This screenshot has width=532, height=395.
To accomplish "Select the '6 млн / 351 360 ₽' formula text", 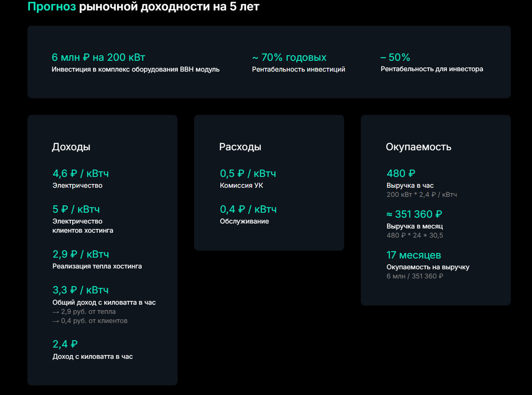I will tap(415, 276).
